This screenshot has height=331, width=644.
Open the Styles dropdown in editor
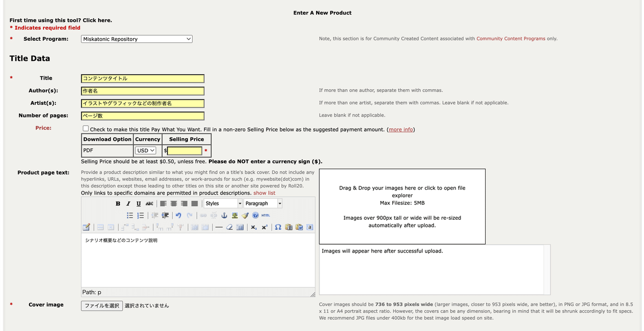tap(224, 204)
